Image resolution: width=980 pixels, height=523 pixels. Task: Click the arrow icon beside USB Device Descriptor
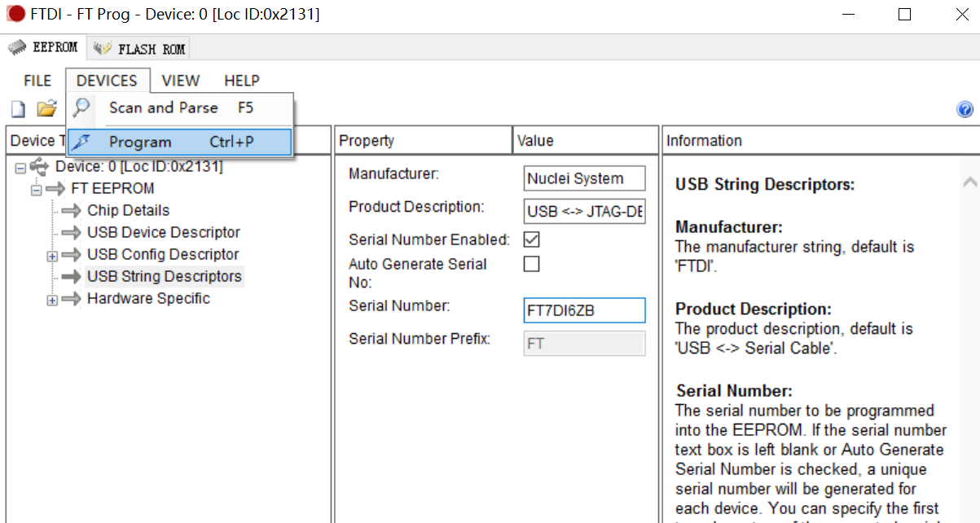pos(73,233)
